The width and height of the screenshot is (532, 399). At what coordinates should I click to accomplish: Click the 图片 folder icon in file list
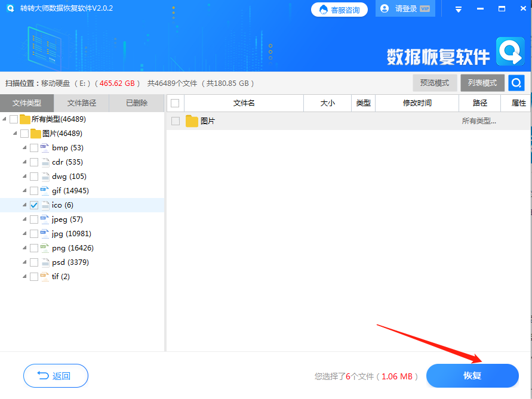(191, 121)
